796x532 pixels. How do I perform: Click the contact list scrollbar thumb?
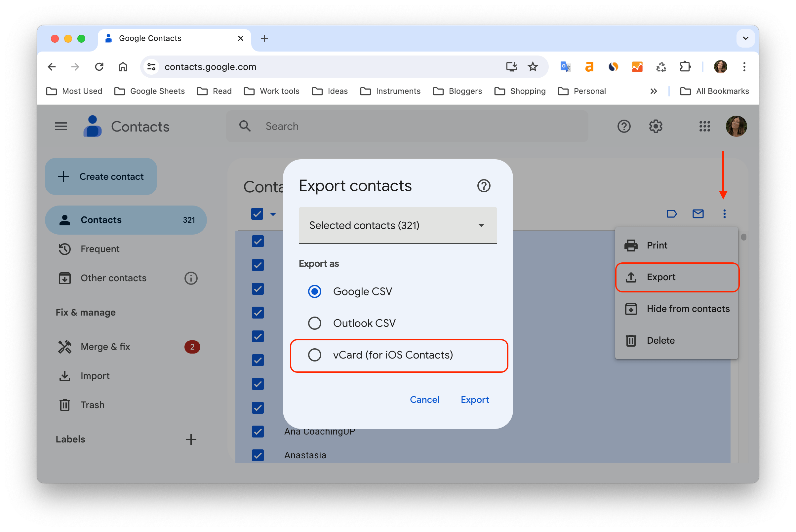(743, 237)
